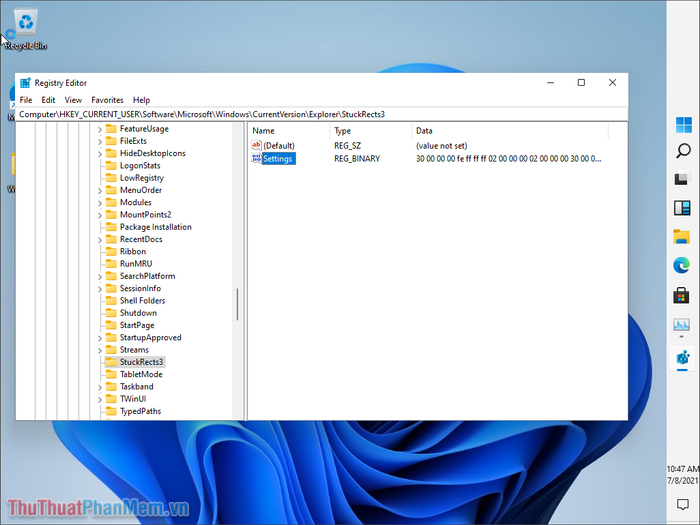Expand the FeatureUsage key
Image resolution: width=700 pixels, height=525 pixels.
click(100, 129)
